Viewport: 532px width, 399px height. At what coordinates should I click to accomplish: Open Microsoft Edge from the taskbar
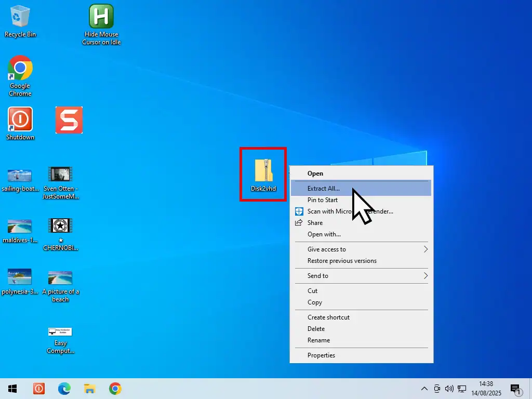coord(64,389)
